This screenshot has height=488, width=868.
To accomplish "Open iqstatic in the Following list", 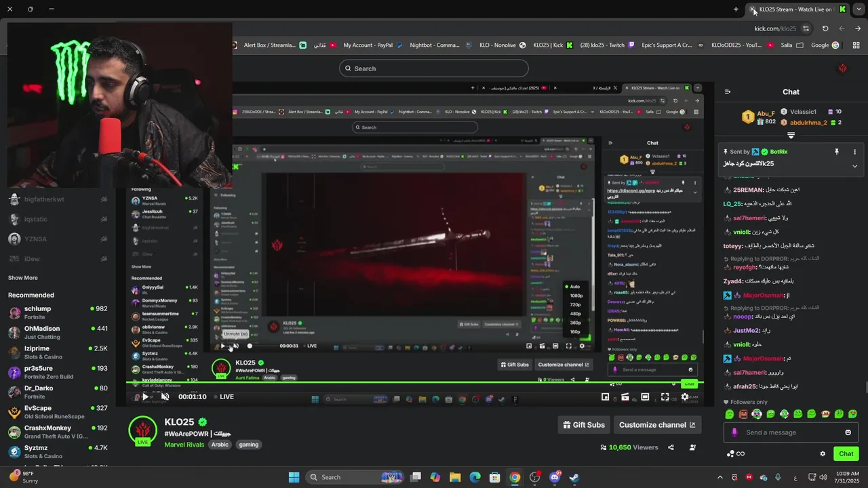I will (58, 219).
